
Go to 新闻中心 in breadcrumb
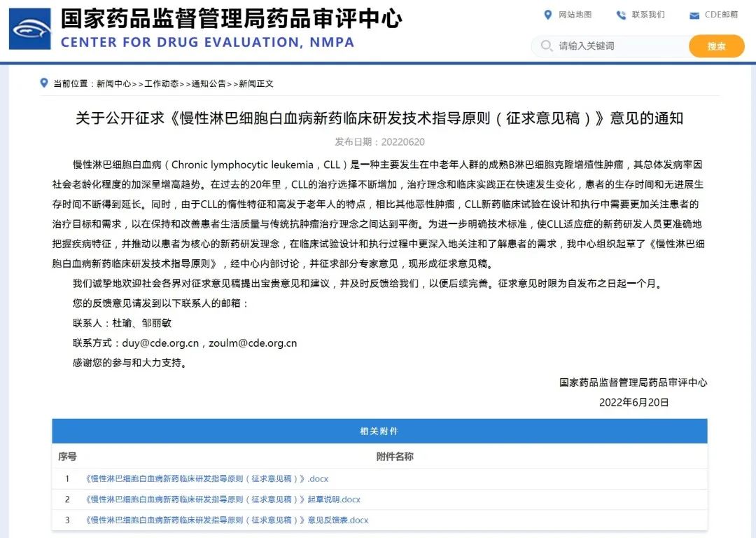(x=113, y=83)
